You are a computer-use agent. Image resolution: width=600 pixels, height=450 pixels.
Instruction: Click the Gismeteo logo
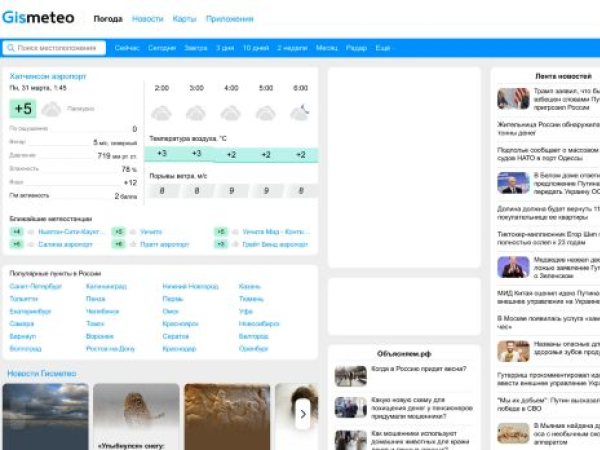pos(38,18)
